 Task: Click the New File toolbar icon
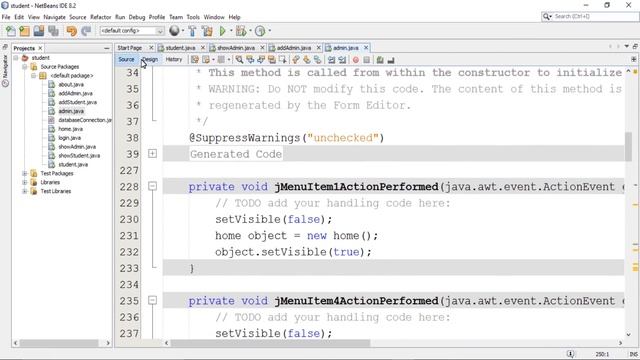pyautogui.click(x=11, y=31)
